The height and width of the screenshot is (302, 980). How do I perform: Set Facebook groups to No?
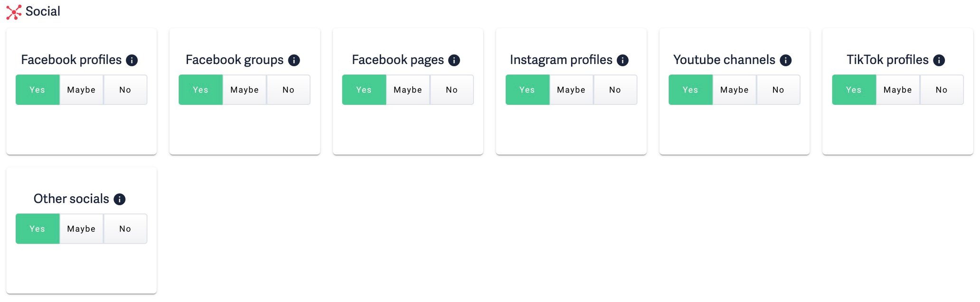click(288, 90)
